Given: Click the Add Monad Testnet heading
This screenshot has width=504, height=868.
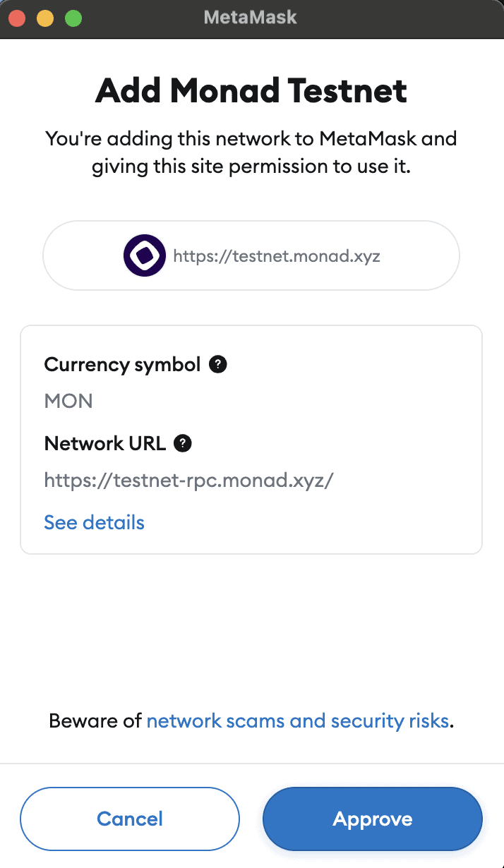Looking at the screenshot, I should point(251,91).
